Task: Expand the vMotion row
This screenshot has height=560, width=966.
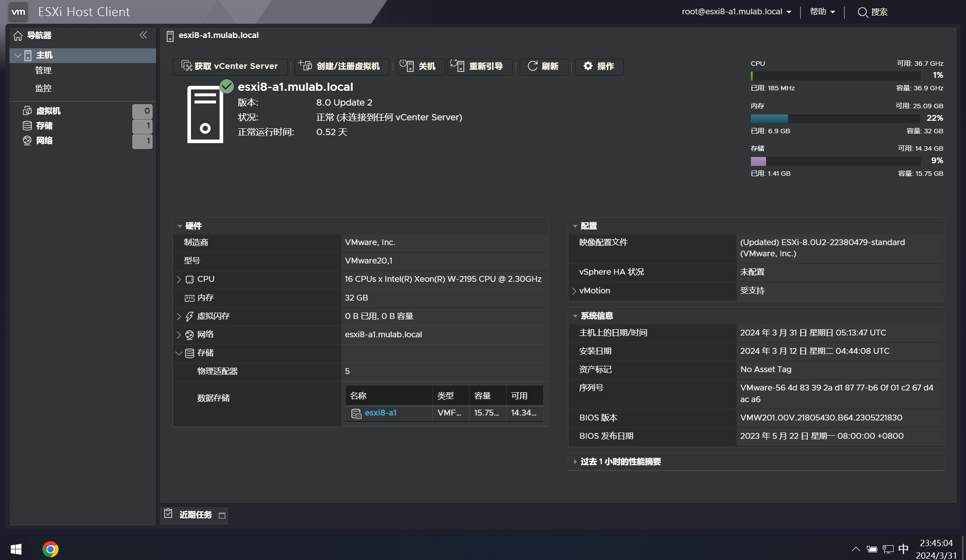Action: (x=574, y=291)
